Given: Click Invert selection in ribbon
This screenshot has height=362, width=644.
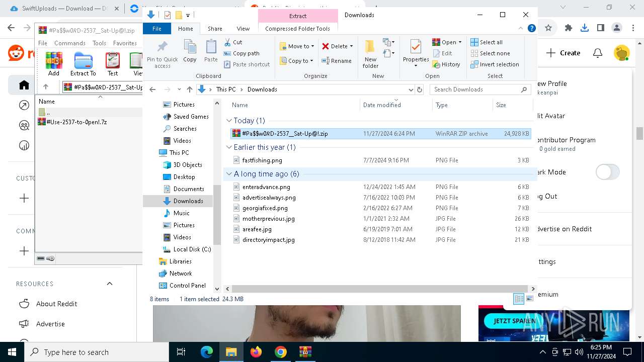Looking at the screenshot, I should click(x=495, y=64).
